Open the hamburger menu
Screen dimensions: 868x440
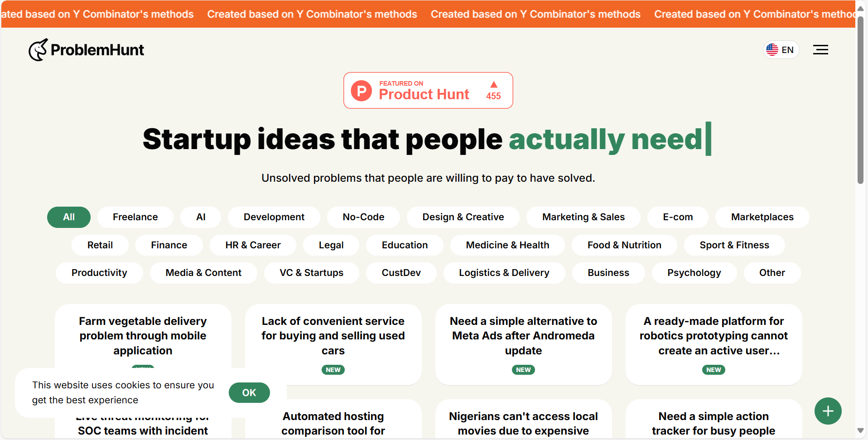point(820,50)
